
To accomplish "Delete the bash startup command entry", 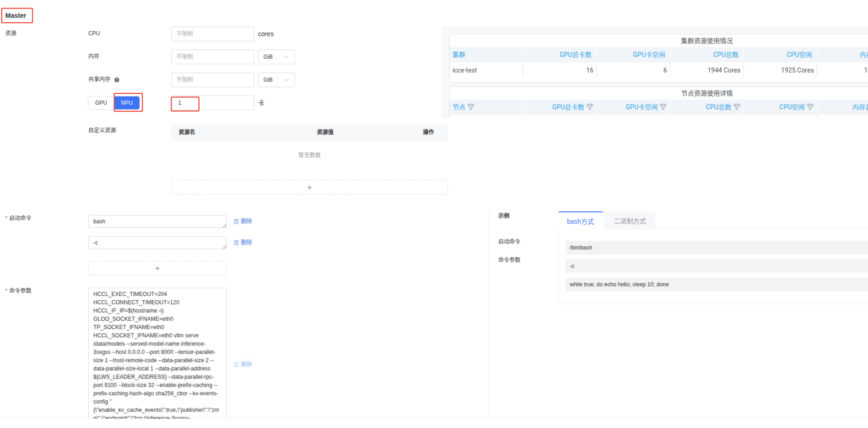I will point(243,221).
